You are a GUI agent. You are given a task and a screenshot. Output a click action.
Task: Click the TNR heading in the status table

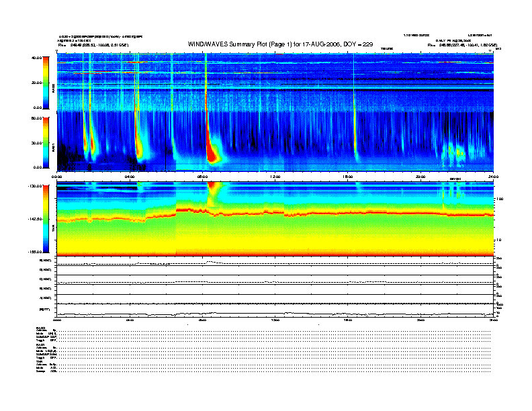(39, 361)
